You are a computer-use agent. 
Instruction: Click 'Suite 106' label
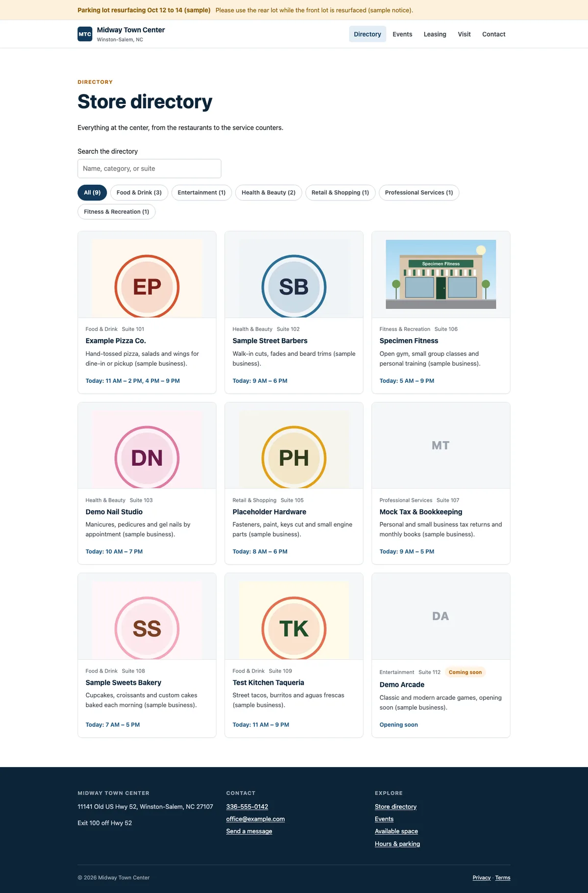(446, 329)
